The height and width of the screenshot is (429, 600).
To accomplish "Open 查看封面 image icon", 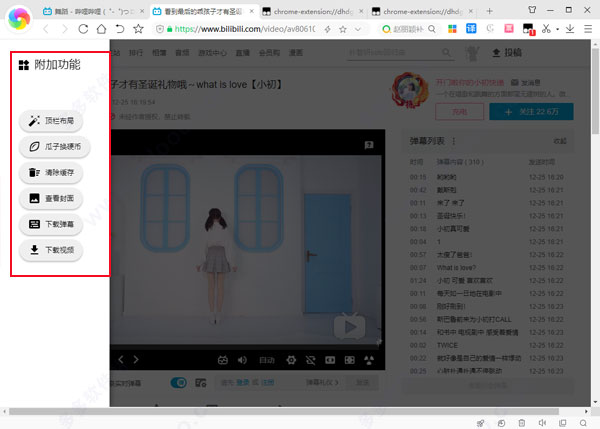I will 37,199.
